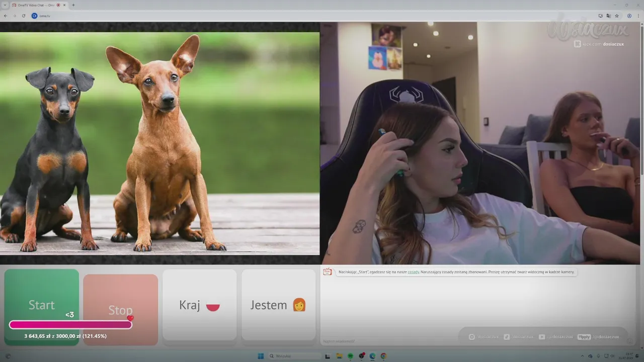Open the Kraj country selector
644x362 pixels.
point(200,305)
